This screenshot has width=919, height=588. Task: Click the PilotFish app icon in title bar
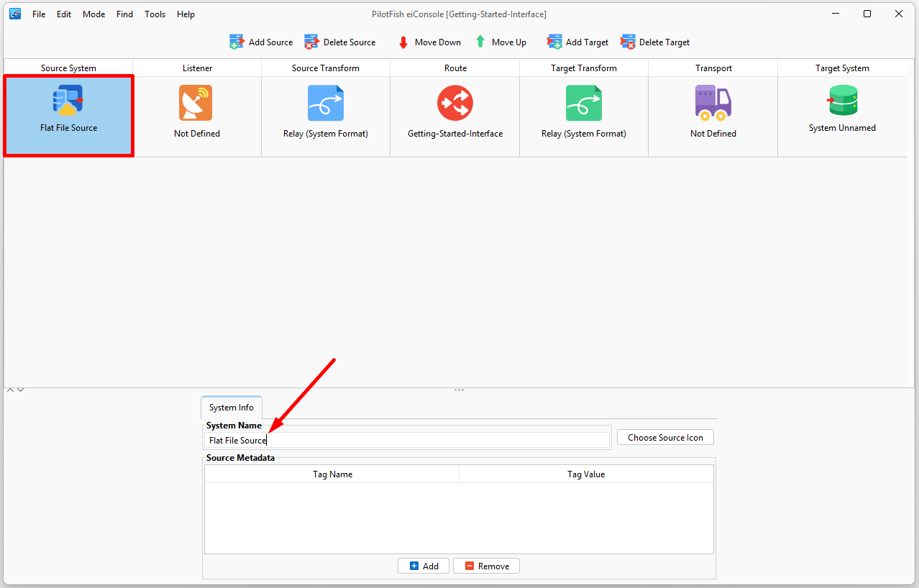click(x=14, y=14)
